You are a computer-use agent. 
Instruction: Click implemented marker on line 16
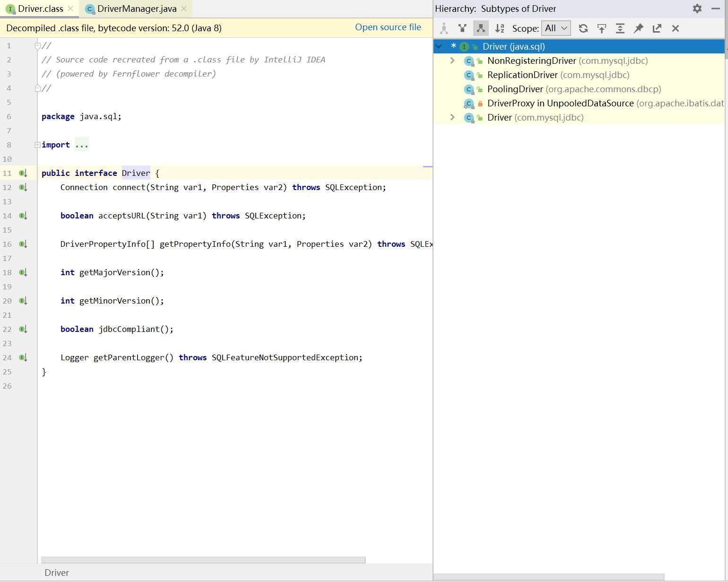23,244
